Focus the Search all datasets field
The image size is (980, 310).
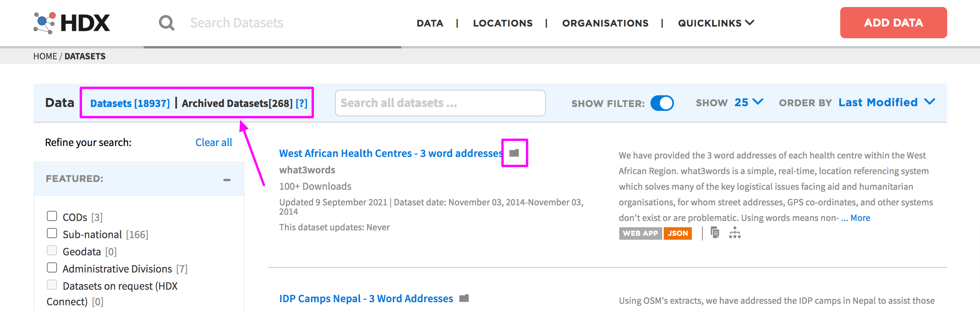(x=440, y=103)
